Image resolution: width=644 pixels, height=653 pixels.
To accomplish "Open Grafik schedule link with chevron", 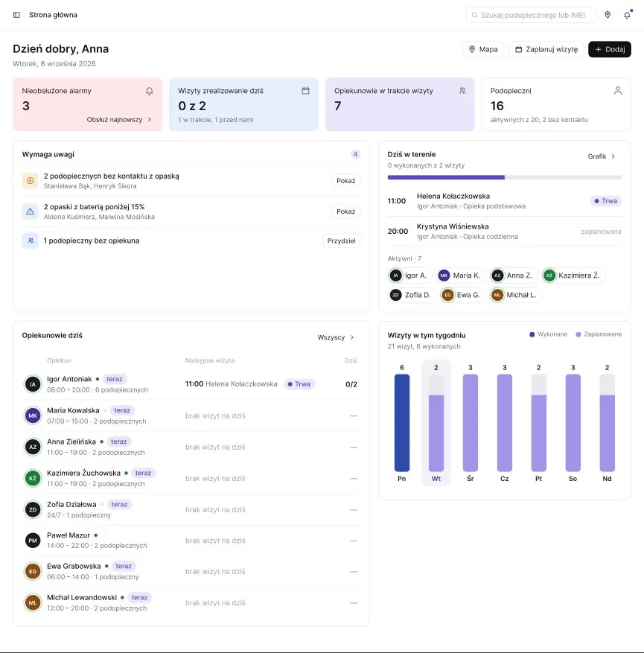I will [x=602, y=156].
